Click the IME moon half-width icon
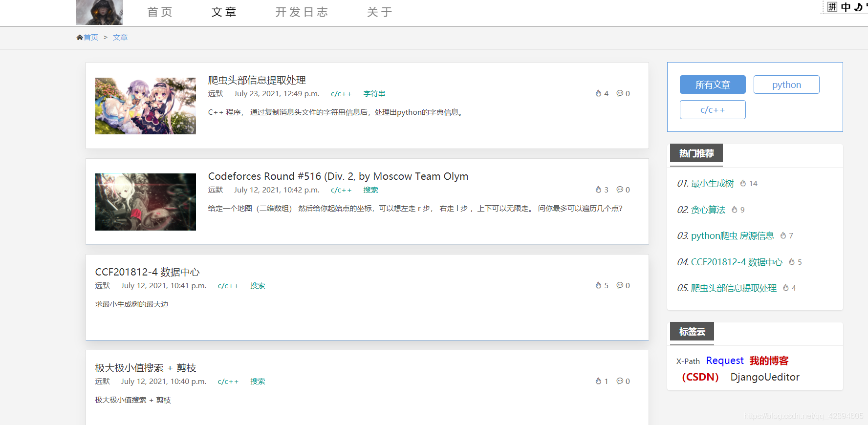Image resolution: width=868 pixels, height=425 pixels. (x=858, y=7)
